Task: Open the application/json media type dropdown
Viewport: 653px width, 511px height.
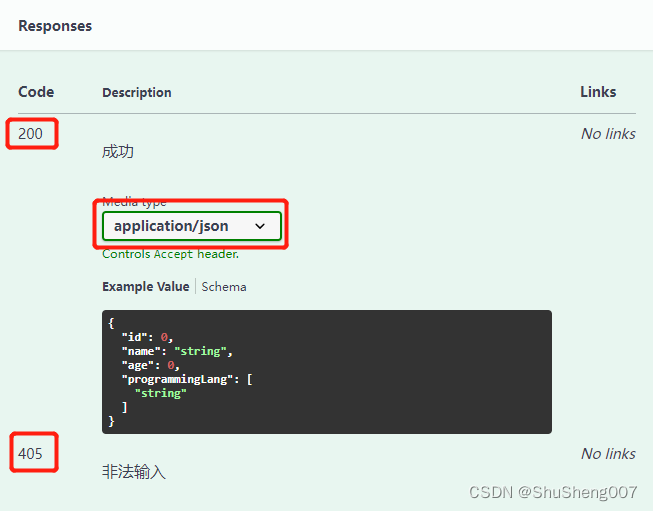Action: coord(192,226)
